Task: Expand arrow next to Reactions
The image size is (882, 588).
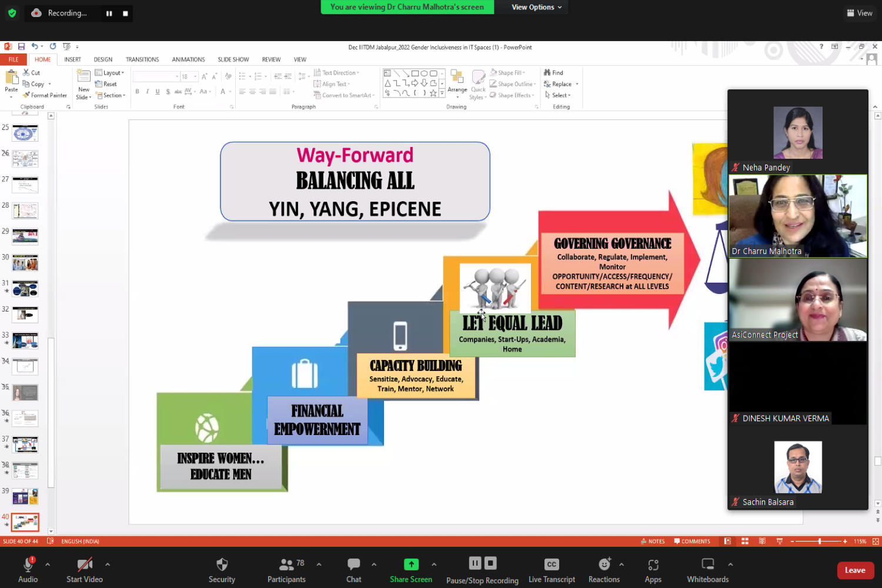Action: (x=622, y=564)
